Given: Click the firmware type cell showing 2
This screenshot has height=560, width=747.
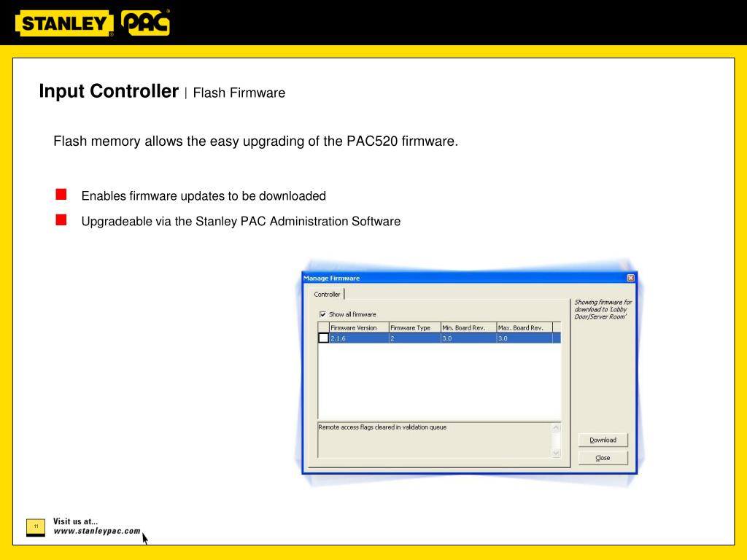Looking at the screenshot, I should 414,338.
